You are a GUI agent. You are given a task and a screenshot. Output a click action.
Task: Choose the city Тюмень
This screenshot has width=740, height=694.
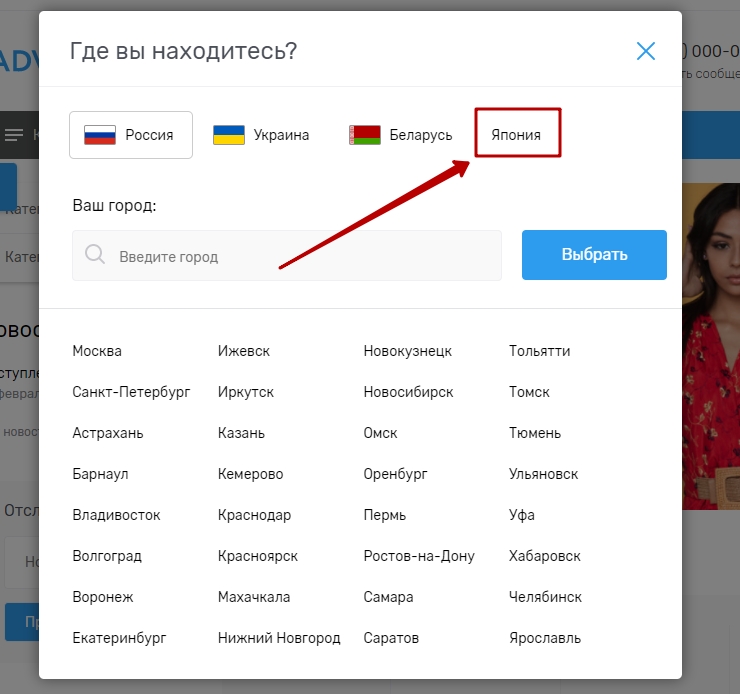pos(535,433)
